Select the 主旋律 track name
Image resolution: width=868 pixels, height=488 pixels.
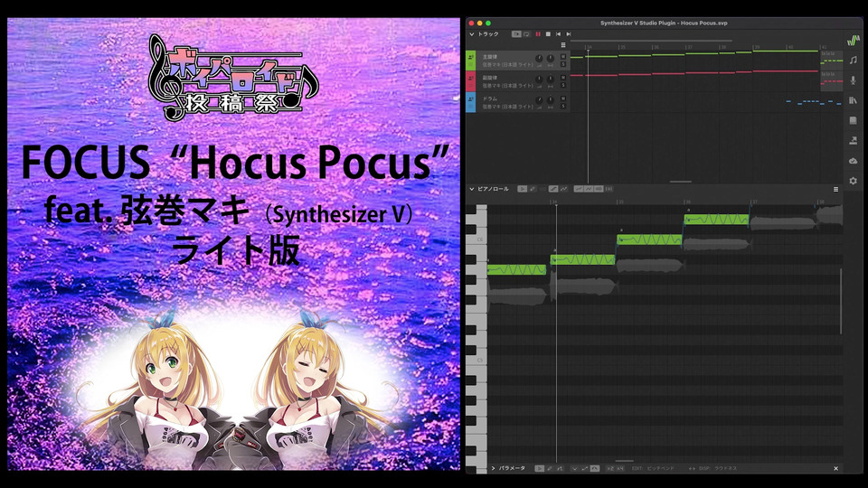490,57
